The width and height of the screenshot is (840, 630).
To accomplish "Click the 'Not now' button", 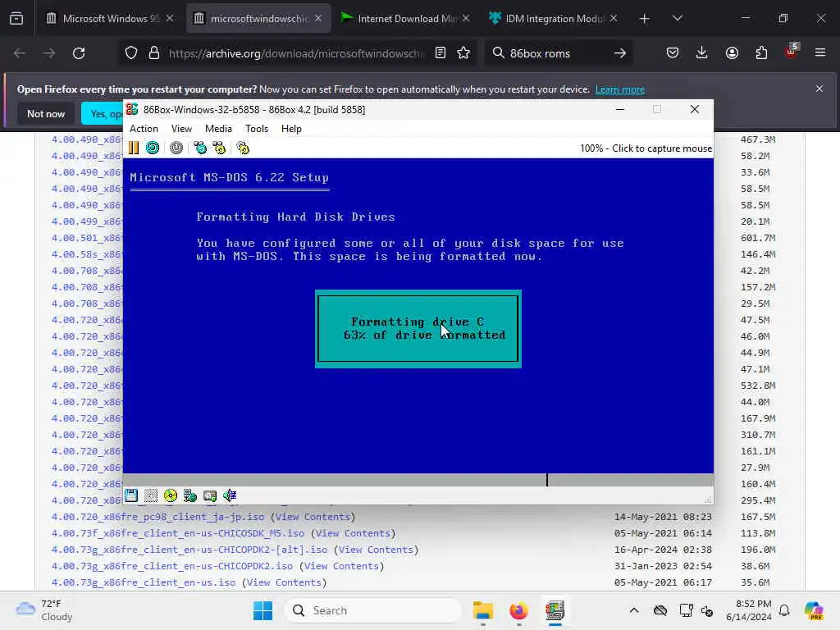I will click(46, 113).
